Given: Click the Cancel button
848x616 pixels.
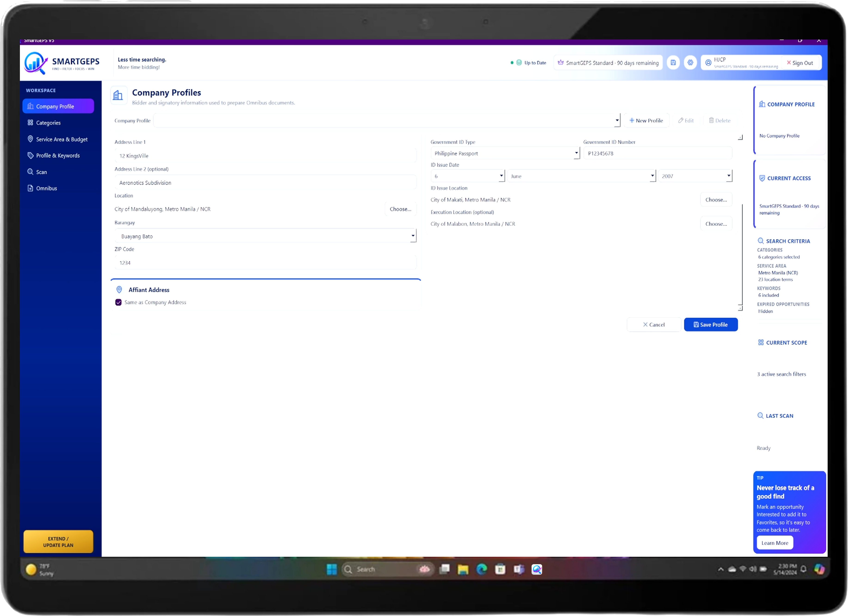Looking at the screenshot, I should (x=654, y=325).
